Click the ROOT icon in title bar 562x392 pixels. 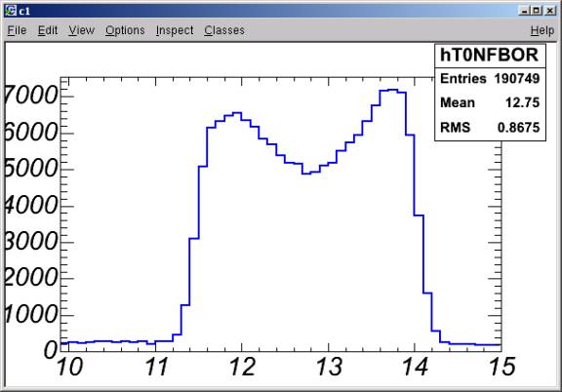pyautogui.click(x=11, y=11)
